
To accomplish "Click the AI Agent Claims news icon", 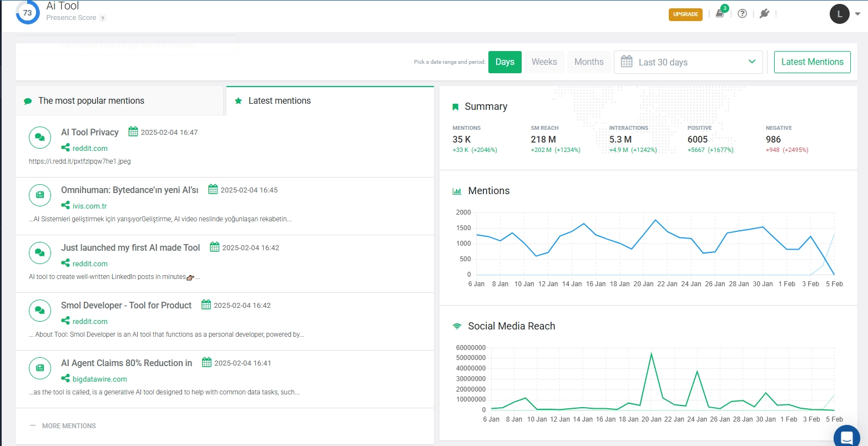I will click(x=40, y=368).
